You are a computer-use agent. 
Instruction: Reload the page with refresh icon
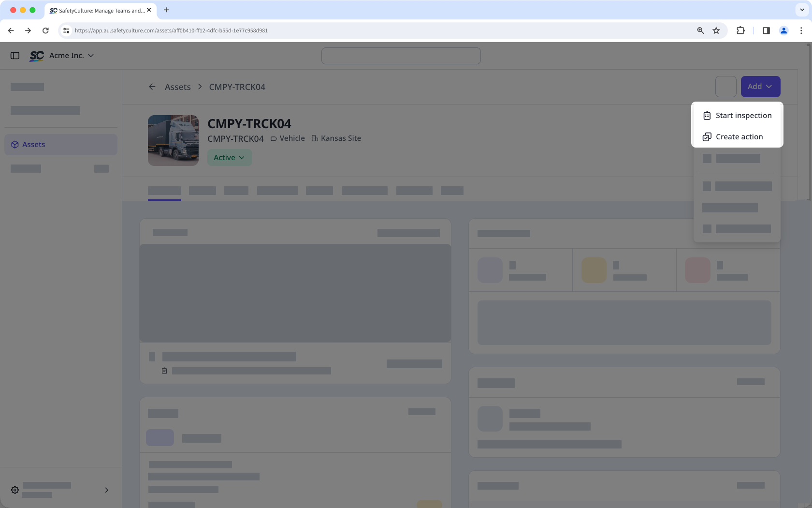point(45,30)
